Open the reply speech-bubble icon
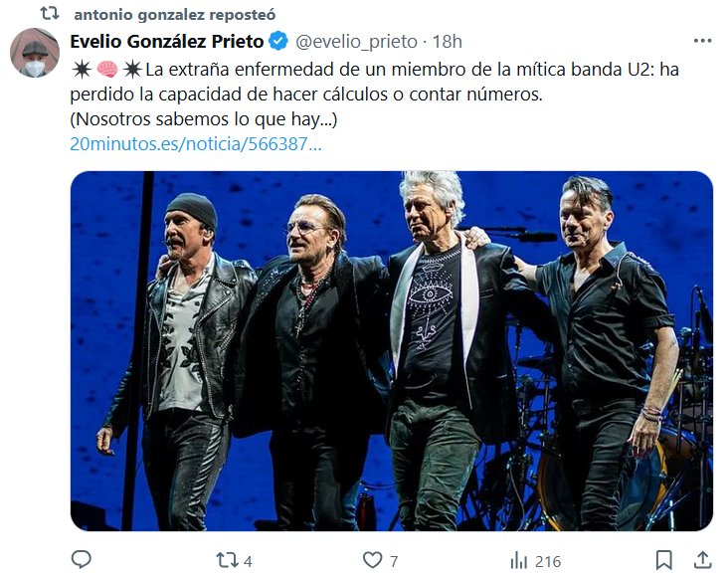 click(x=82, y=560)
